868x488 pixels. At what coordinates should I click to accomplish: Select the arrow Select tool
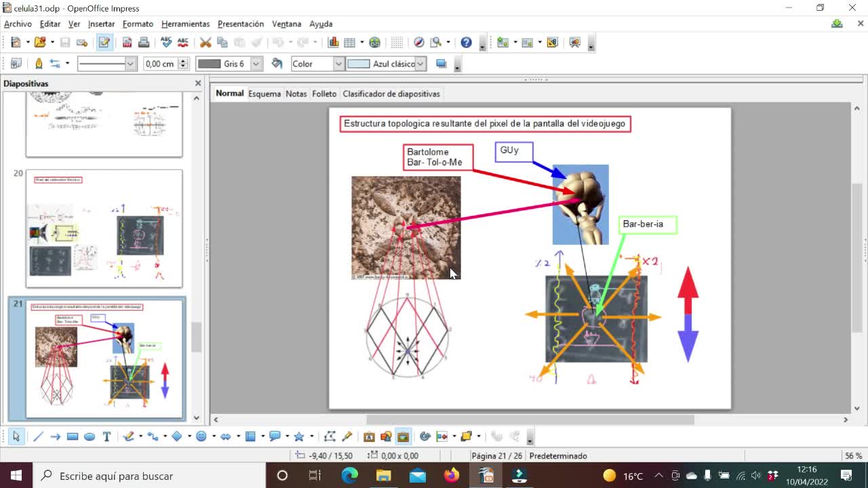(16, 436)
